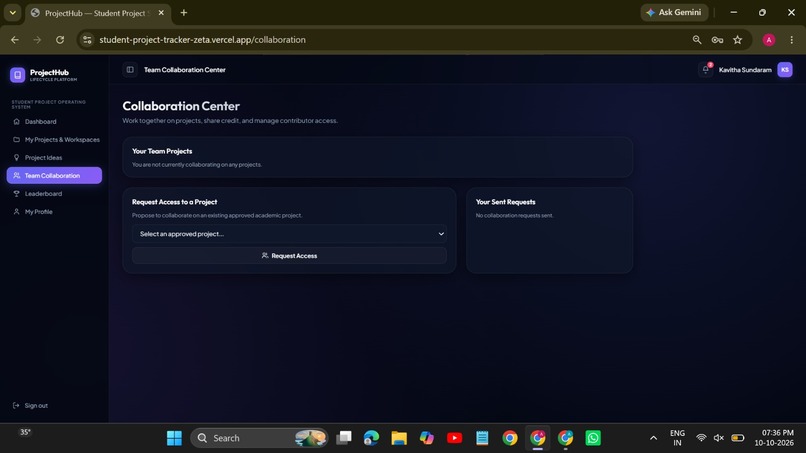The width and height of the screenshot is (806, 453).
Task: Open the clock and date panel
Action: [x=774, y=438]
